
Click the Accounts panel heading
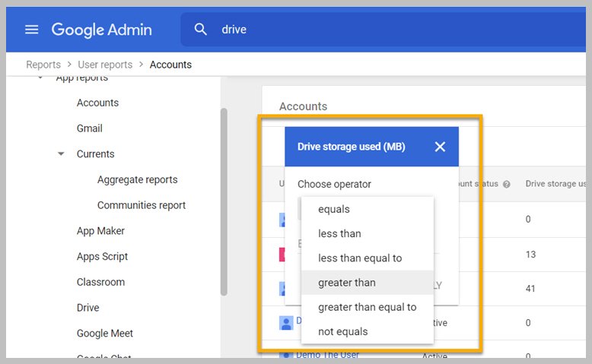pyautogui.click(x=303, y=106)
